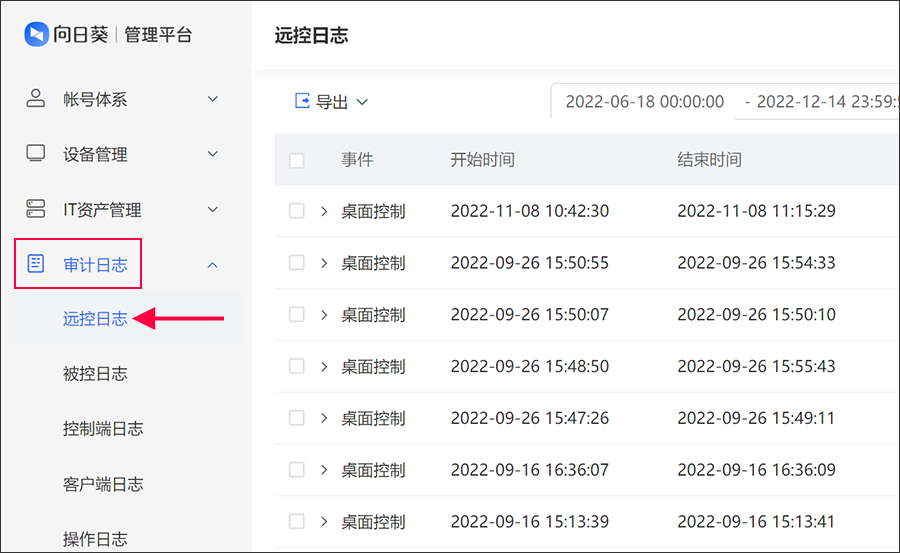
Task: Click the IT资产管理 server icon
Action: (x=36, y=208)
